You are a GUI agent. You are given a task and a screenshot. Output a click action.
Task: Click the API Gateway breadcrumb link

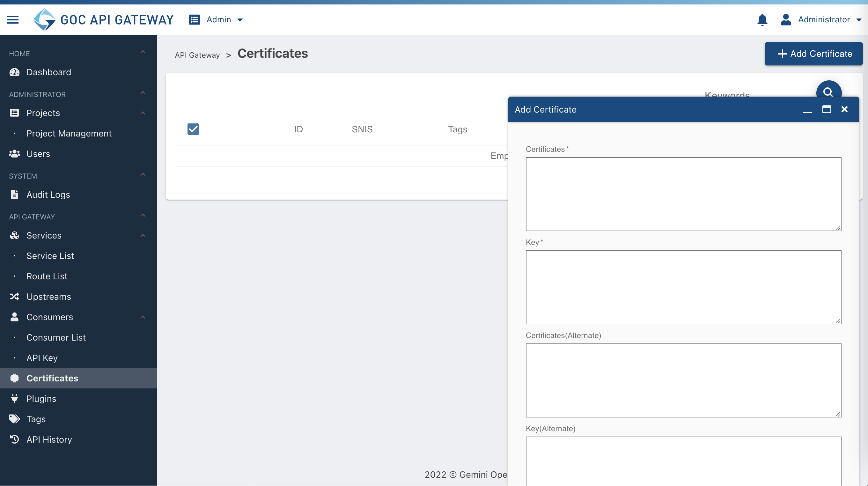(197, 55)
